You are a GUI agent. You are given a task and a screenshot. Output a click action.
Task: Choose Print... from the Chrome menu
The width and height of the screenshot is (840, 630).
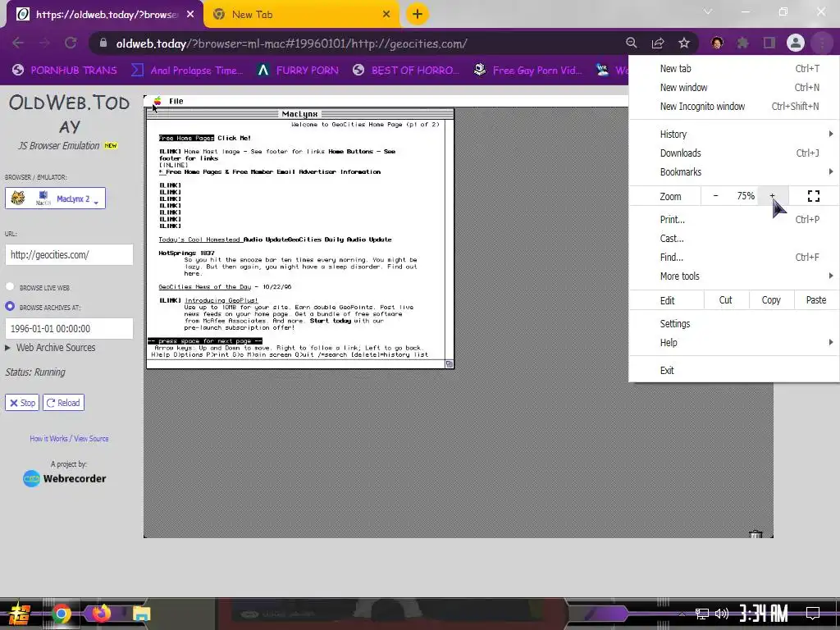point(734,220)
